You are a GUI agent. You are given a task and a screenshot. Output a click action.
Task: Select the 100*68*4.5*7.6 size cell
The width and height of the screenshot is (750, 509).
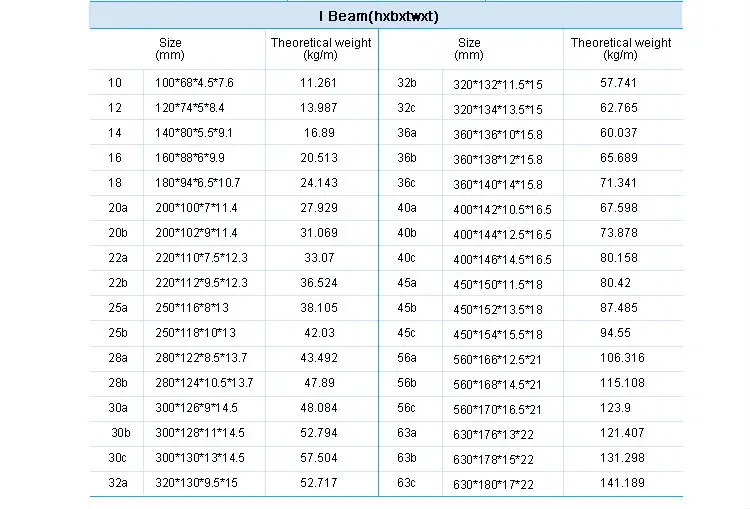(192, 82)
